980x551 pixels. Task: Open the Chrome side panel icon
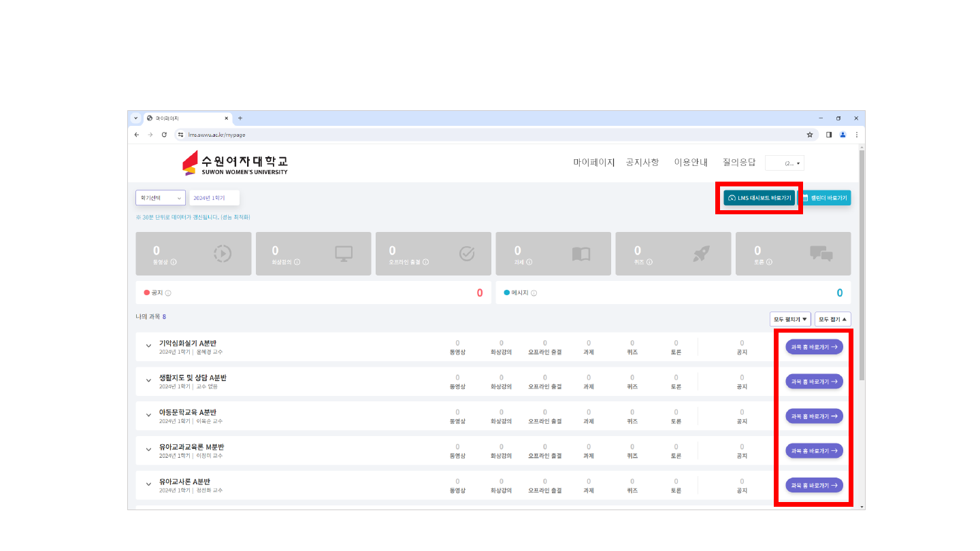click(829, 135)
